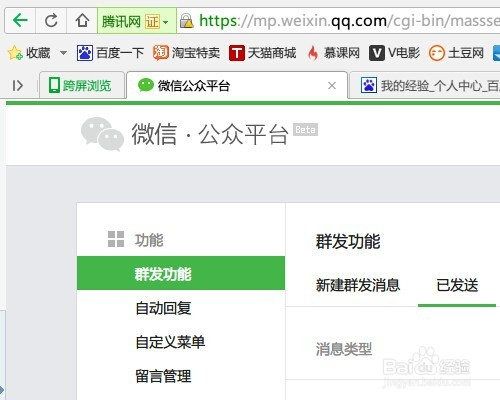The width and height of the screenshot is (500, 400).
Task: Open 自动回复 in the sidebar
Action: [x=163, y=308]
